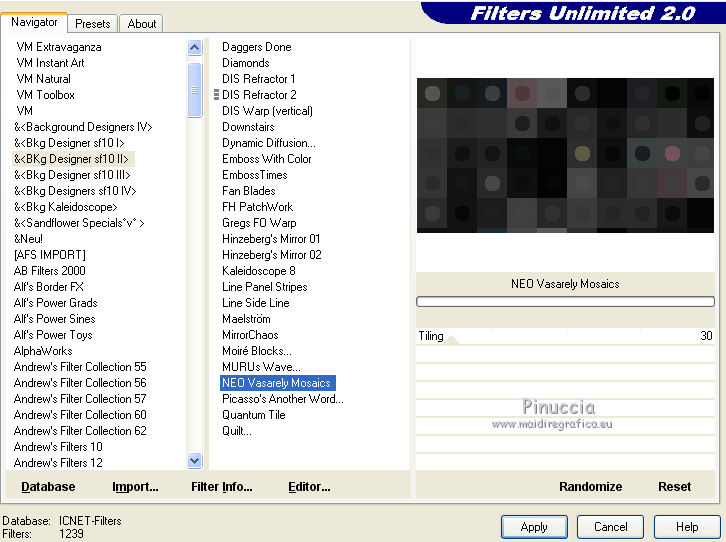Open Help

coord(687,527)
